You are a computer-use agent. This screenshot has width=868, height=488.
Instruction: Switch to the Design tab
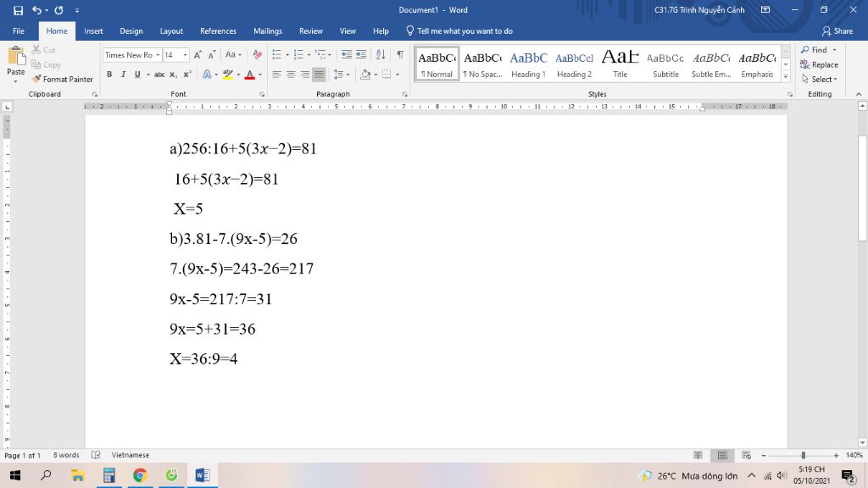point(131,31)
